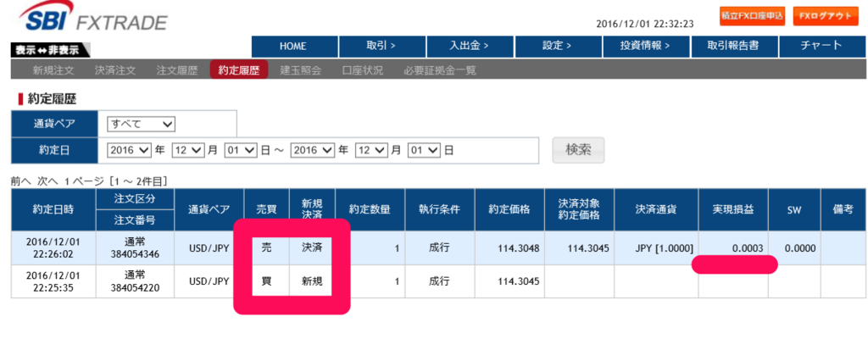Click the 約定数量 column header
868x361 pixels.
click(370, 210)
